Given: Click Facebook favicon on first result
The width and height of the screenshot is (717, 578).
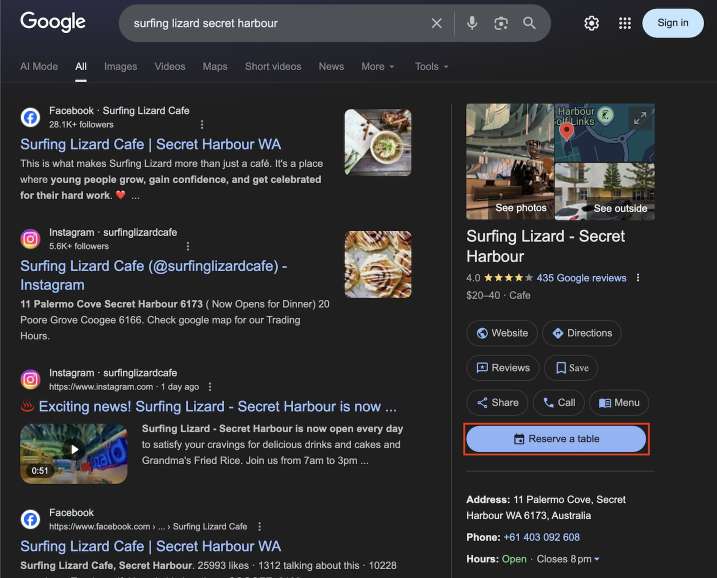Looking at the screenshot, I should pos(30,118).
